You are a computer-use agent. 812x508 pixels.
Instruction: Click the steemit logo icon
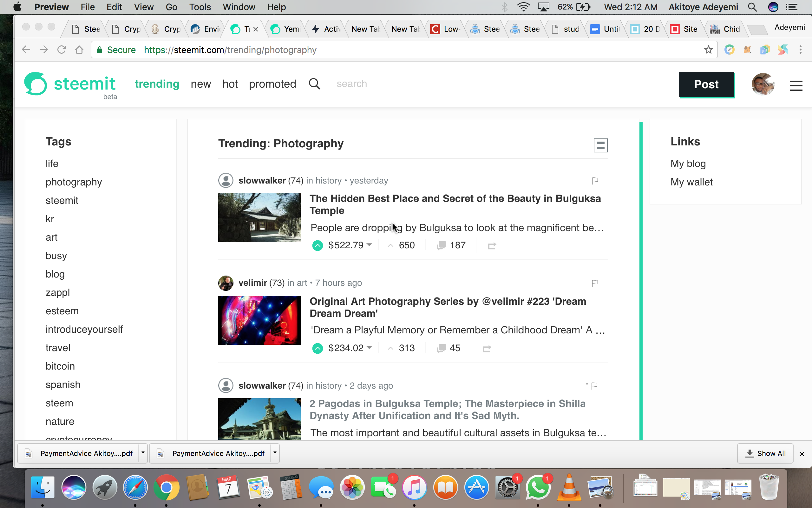click(x=36, y=84)
